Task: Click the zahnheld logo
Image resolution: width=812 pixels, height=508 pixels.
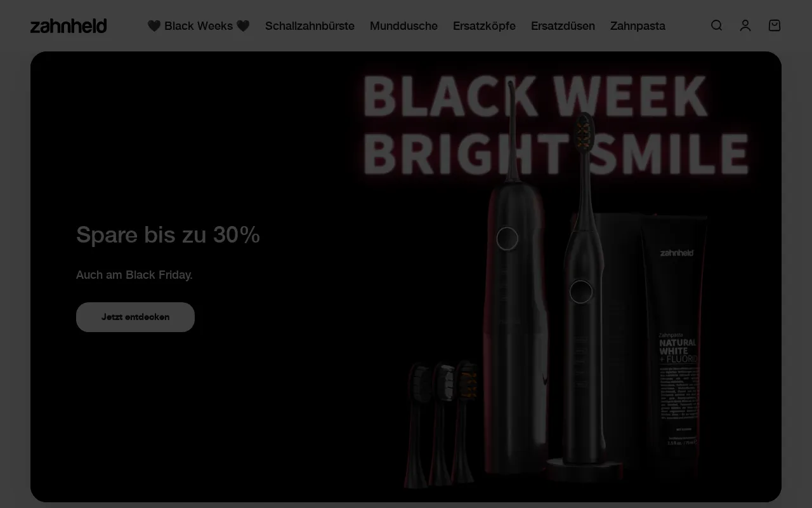Action: [69, 25]
